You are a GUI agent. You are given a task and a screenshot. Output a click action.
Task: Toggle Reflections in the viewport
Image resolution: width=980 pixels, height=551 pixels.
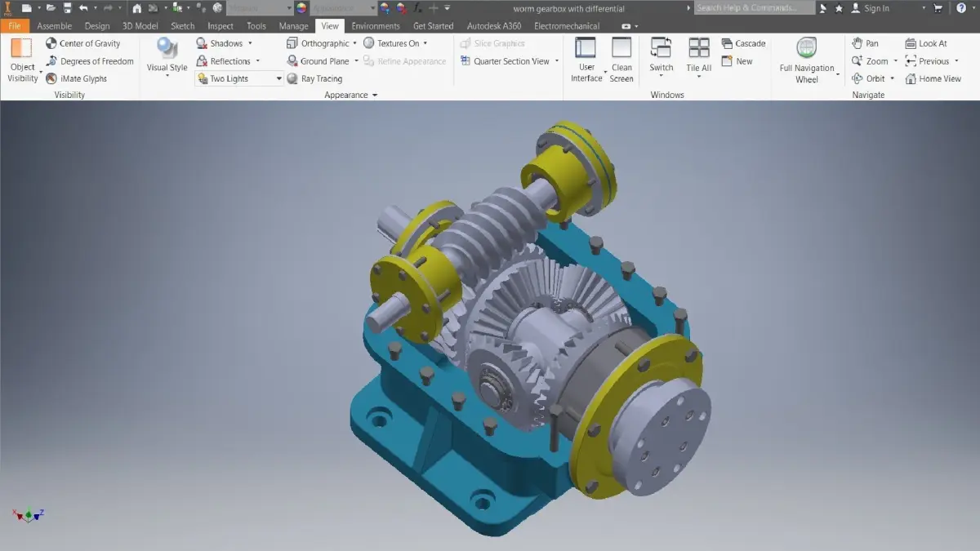click(223, 61)
